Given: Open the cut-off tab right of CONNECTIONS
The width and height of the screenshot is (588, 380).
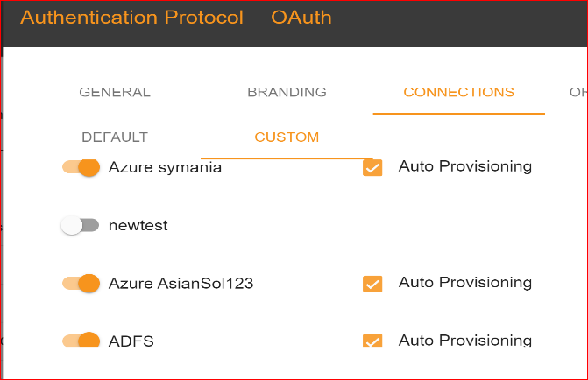Looking at the screenshot, I should click(x=578, y=92).
